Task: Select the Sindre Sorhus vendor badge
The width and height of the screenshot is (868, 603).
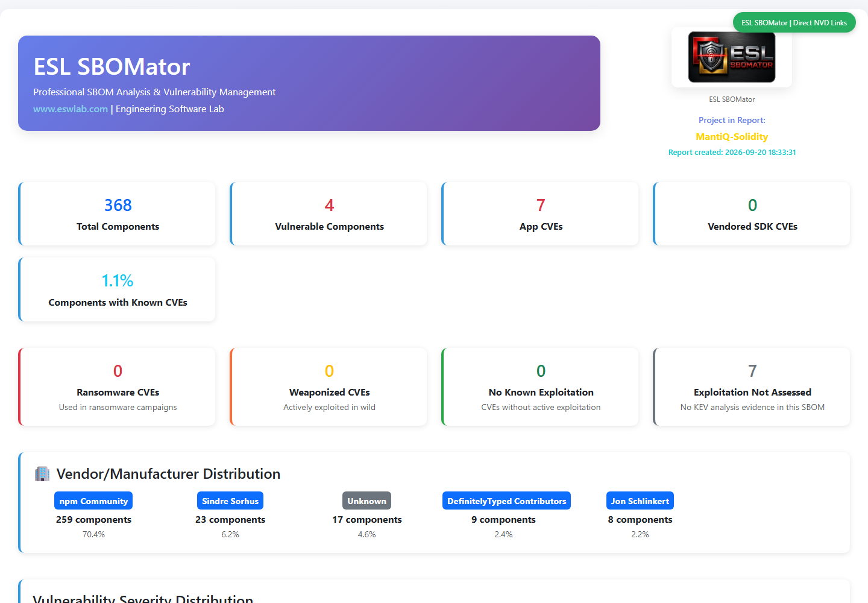Action: (x=230, y=501)
